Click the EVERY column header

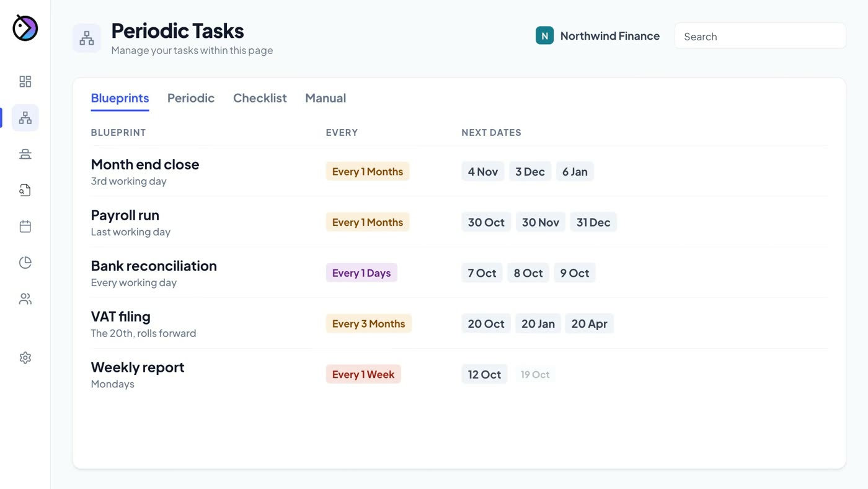coord(342,132)
